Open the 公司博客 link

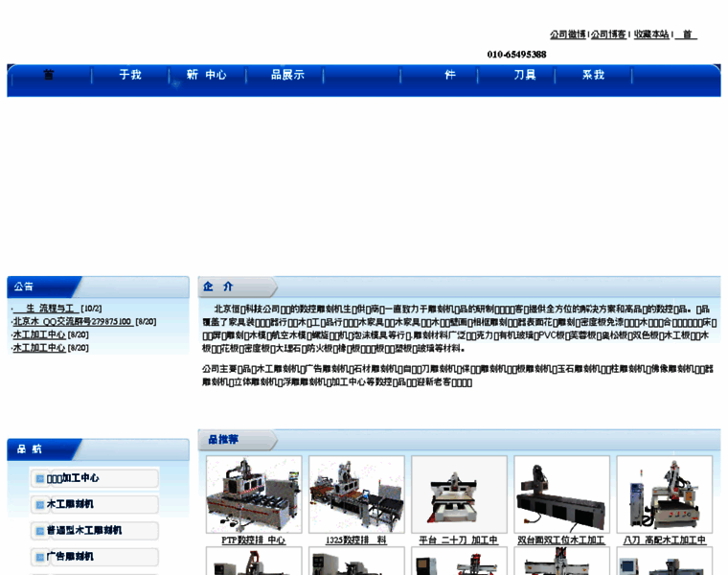point(608,34)
